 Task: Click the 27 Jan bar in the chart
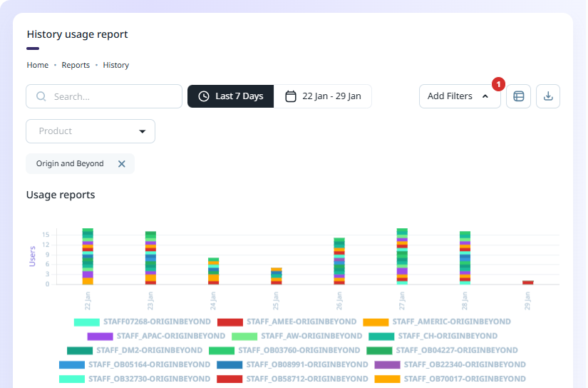coord(402,256)
